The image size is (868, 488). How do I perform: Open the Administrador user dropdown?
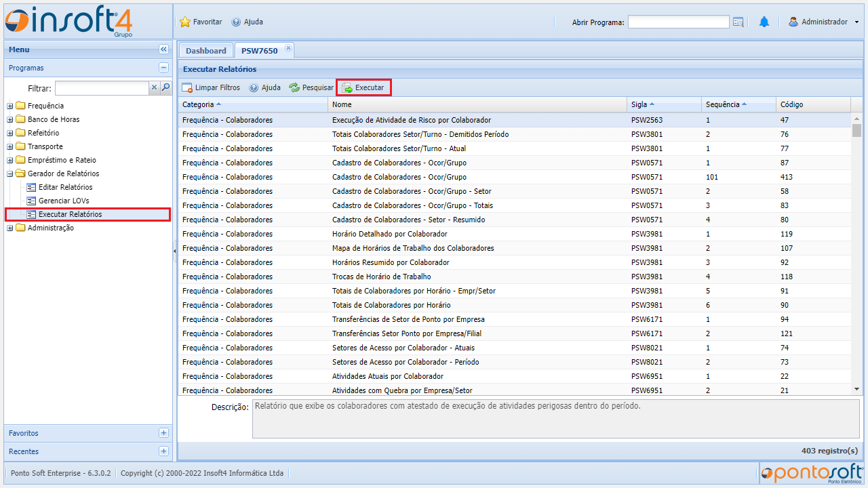824,22
